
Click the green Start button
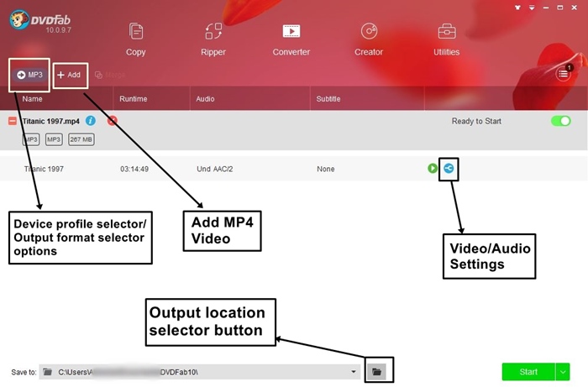coord(528,372)
